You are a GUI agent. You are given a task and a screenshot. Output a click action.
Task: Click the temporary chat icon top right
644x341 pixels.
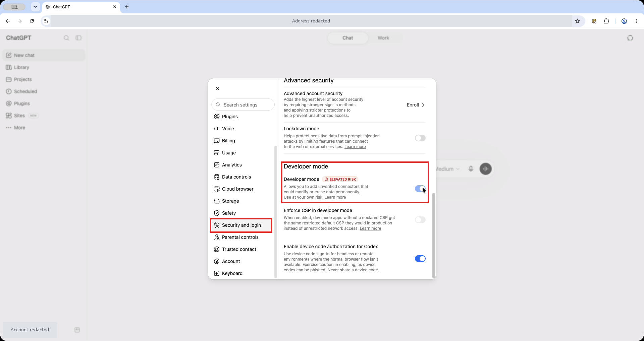[630, 38]
